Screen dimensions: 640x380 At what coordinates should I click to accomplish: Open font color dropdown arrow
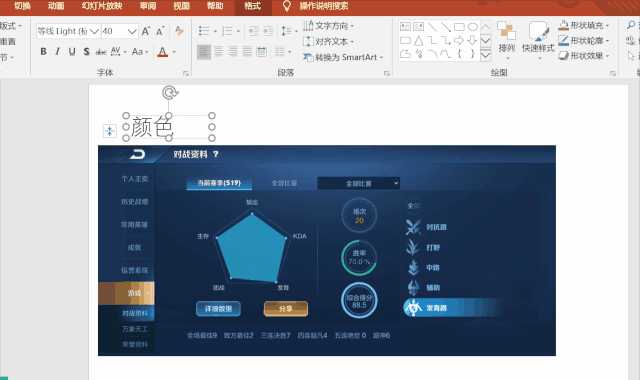pos(174,52)
